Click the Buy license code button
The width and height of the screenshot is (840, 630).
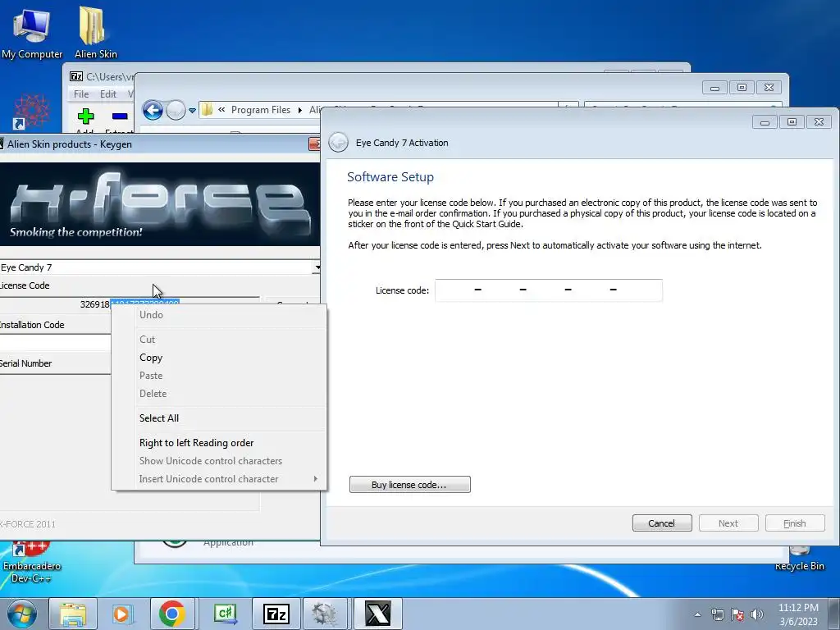click(410, 484)
